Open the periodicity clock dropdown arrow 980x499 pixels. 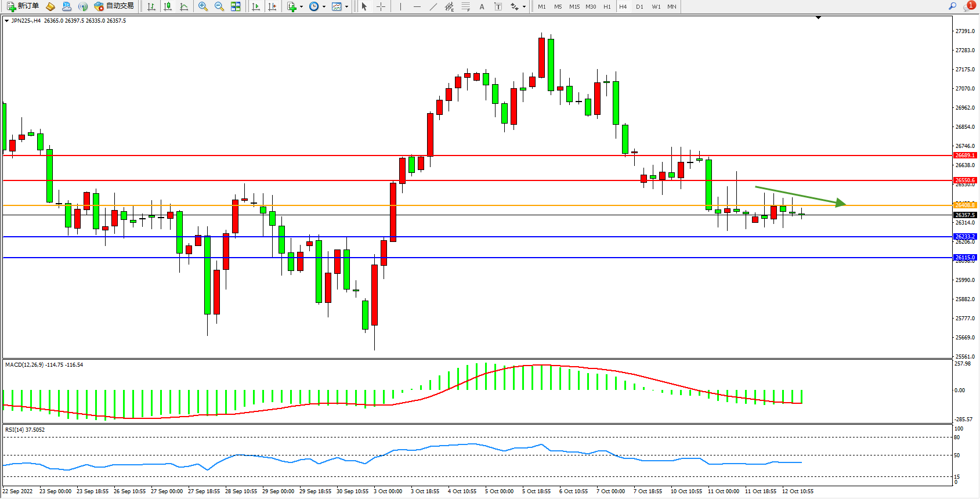324,7
